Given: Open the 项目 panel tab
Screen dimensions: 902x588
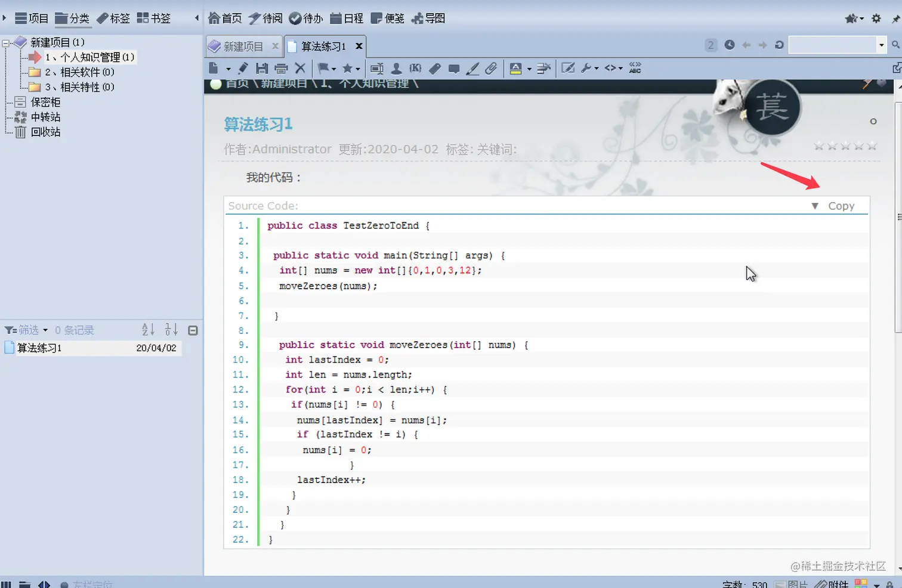Looking at the screenshot, I should point(32,18).
